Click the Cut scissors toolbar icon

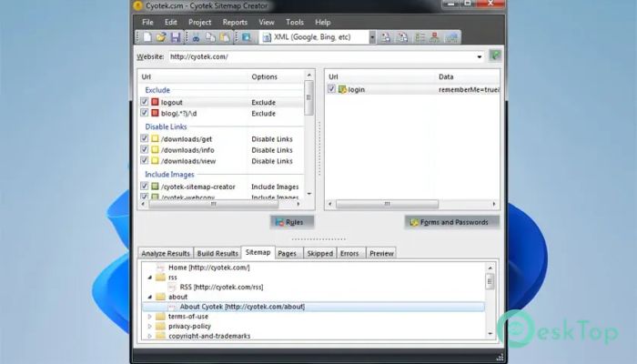click(196, 37)
